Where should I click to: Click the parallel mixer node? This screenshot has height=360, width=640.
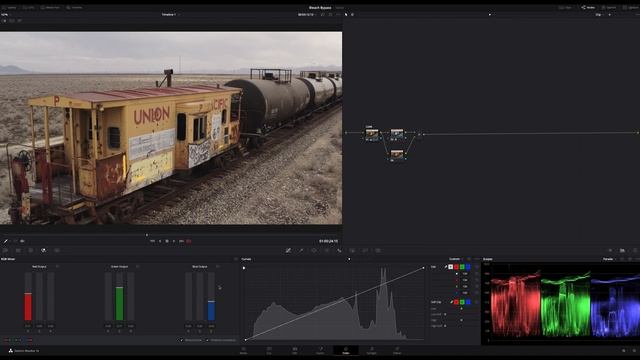click(x=419, y=134)
